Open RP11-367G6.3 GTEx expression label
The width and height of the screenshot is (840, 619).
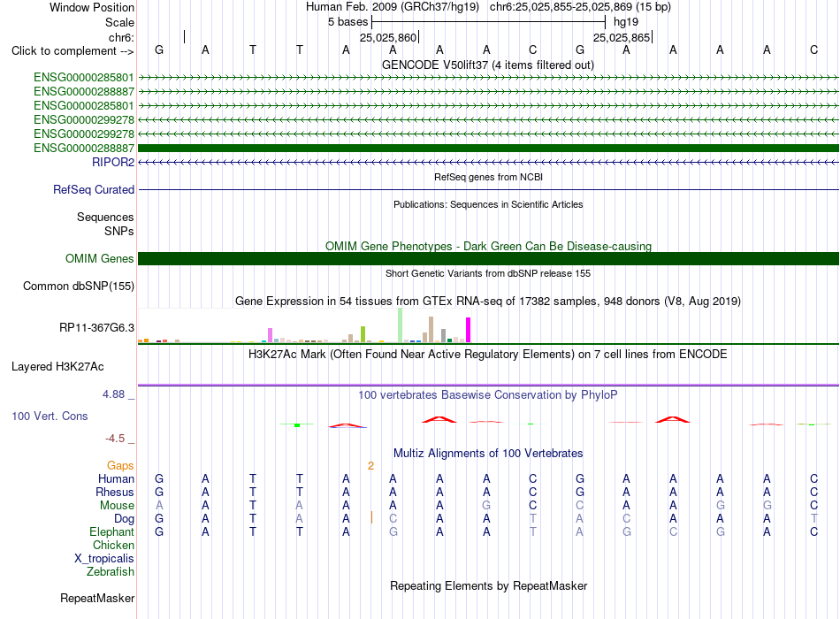[97, 327]
